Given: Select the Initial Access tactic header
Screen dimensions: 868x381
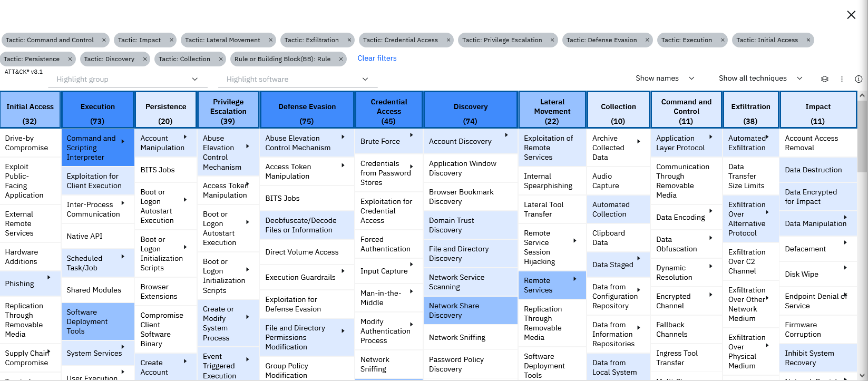Looking at the screenshot, I should pos(30,110).
